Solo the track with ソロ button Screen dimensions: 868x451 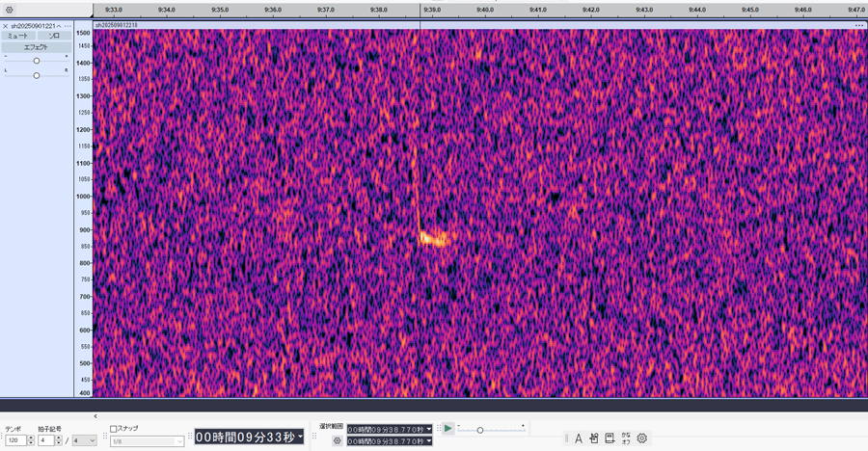pos(54,36)
